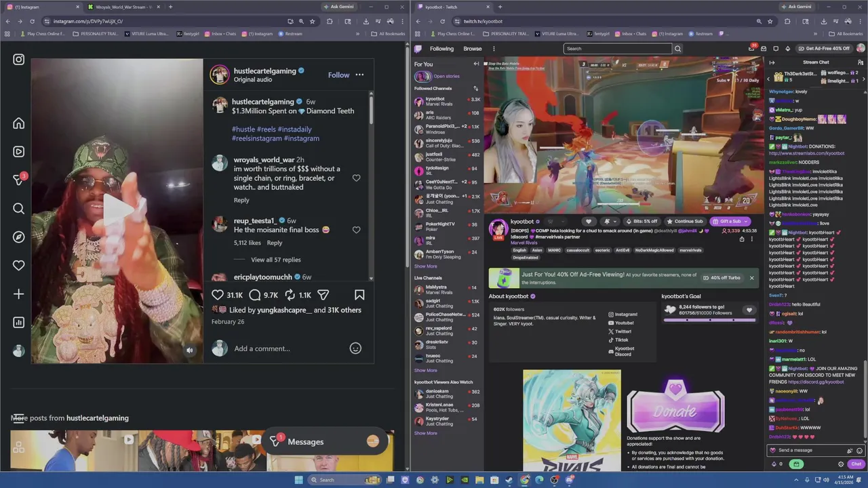
Task: Click the Twitch search magnifier button
Action: [x=677, y=49]
